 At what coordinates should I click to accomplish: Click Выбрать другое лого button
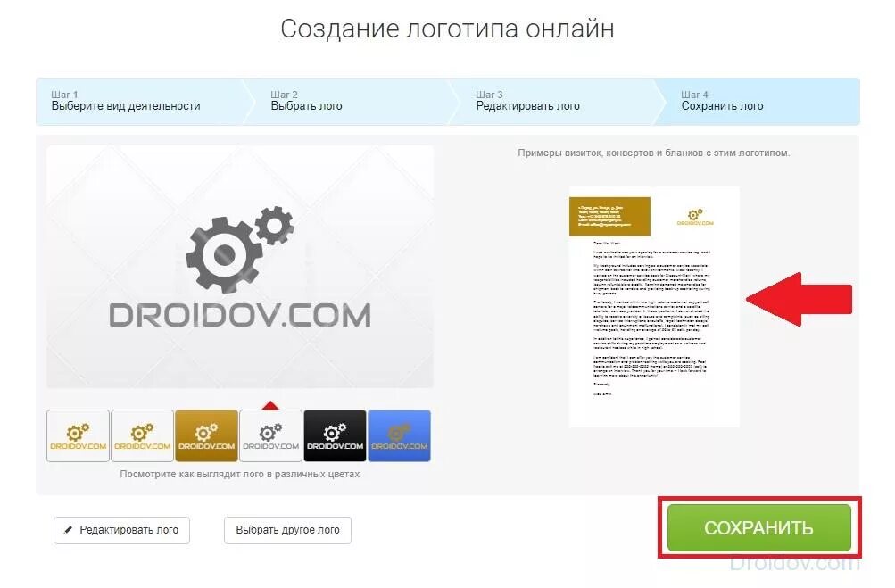(x=287, y=530)
